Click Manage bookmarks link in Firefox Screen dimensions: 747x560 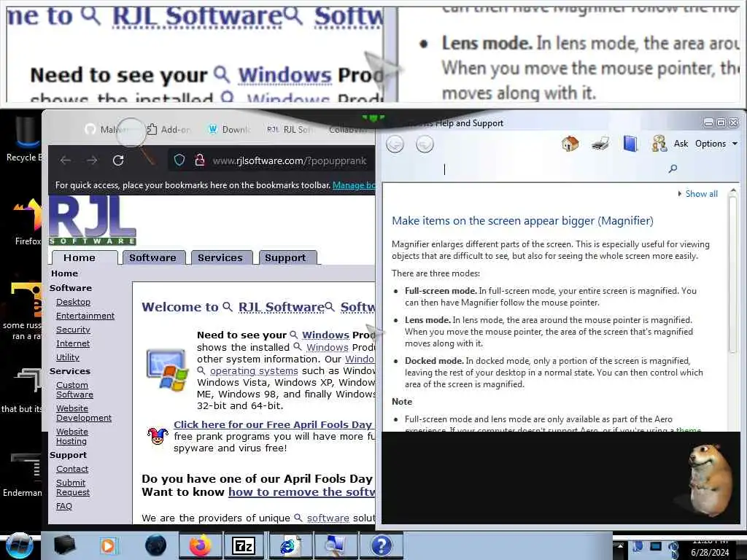354,185
